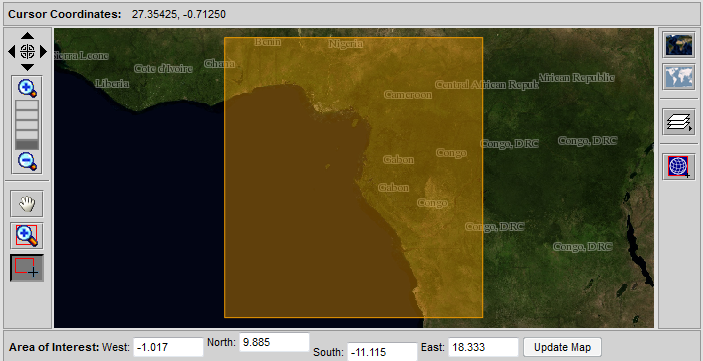
Task: Click the top zoom level bar
Action: (x=27, y=105)
